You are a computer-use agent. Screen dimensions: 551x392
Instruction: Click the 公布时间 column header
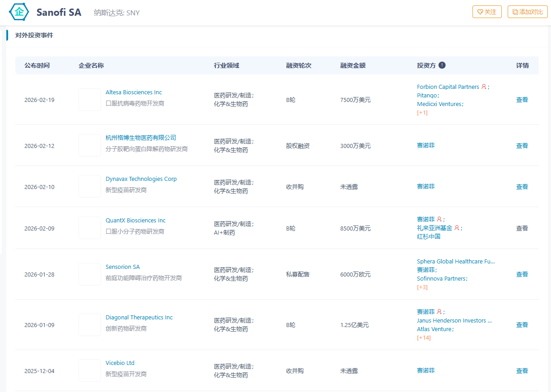37,65
